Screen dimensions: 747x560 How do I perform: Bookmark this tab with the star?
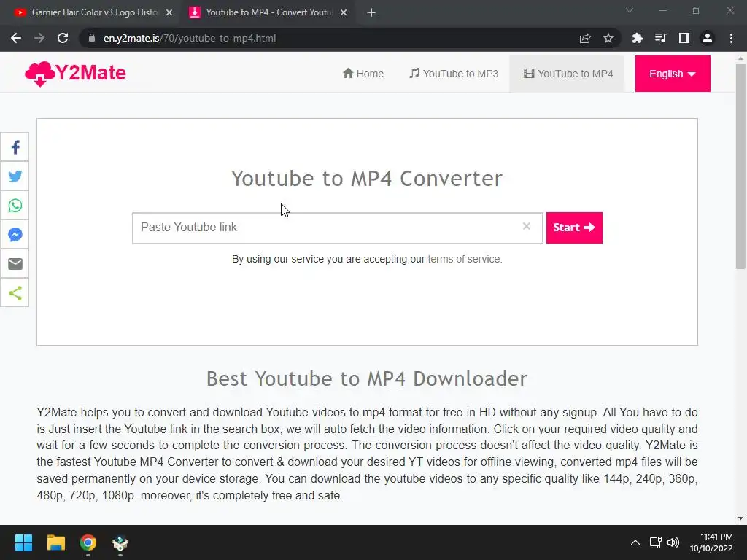608,38
